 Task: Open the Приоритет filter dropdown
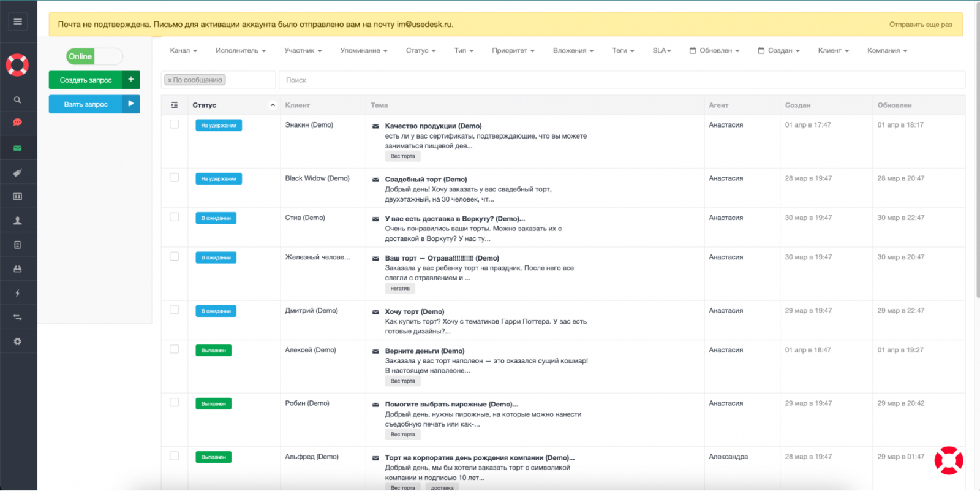(x=513, y=51)
